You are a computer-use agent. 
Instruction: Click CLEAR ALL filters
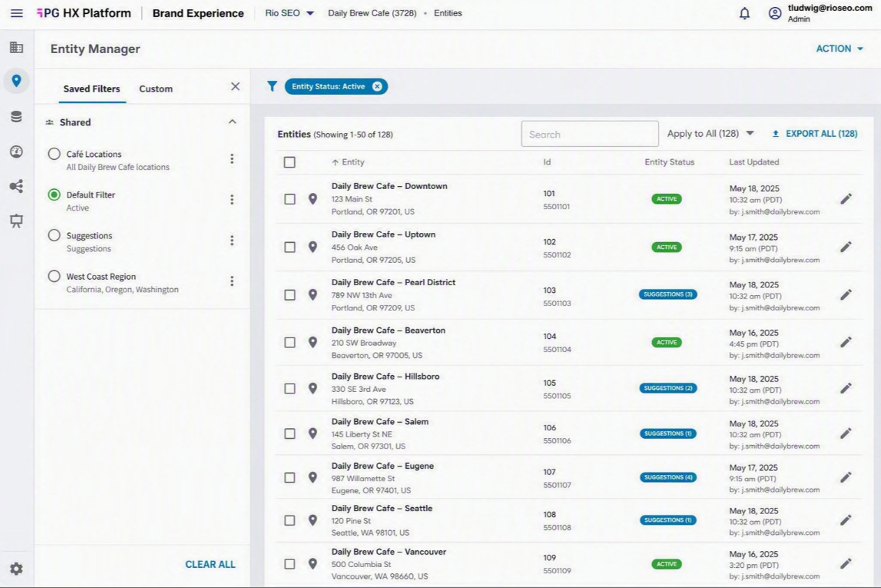pyautogui.click(x=210, y=564)
